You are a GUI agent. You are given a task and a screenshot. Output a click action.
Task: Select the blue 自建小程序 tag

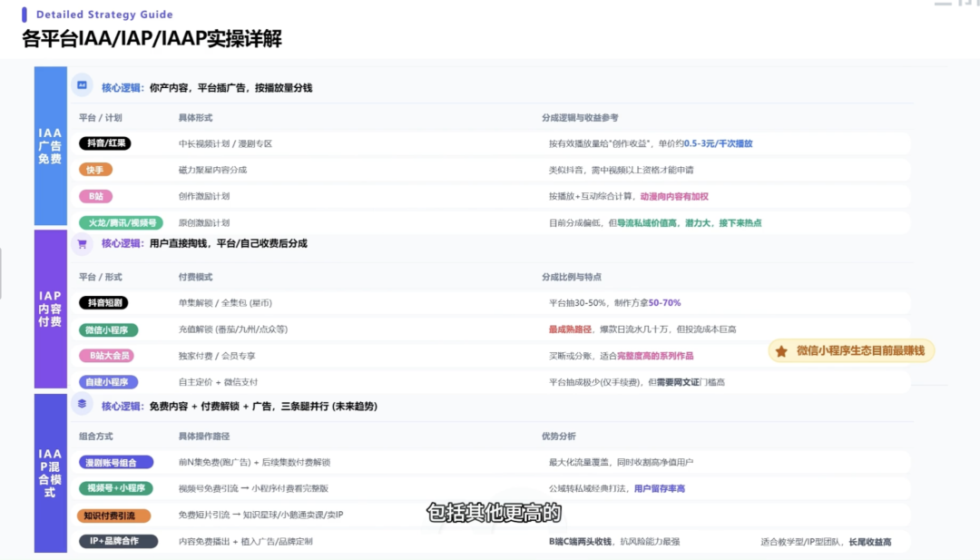tap(108, 382)
